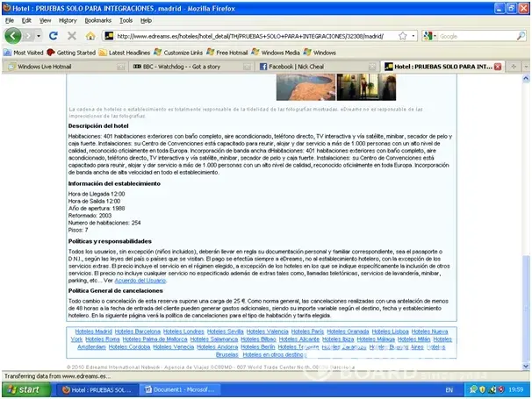Reload the page with the Refresh icon
The image size is (532, 399).
pos(54,36)
